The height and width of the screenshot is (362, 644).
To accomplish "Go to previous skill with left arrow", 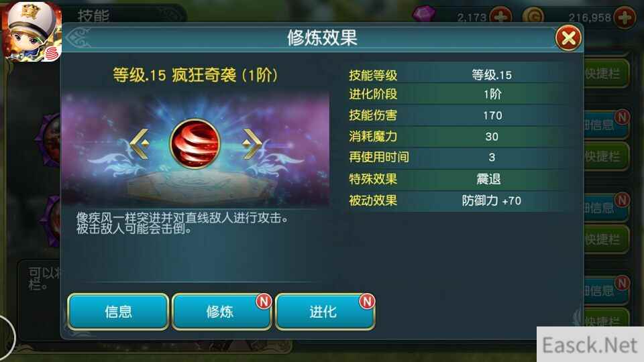I will [x=140, y=143].
